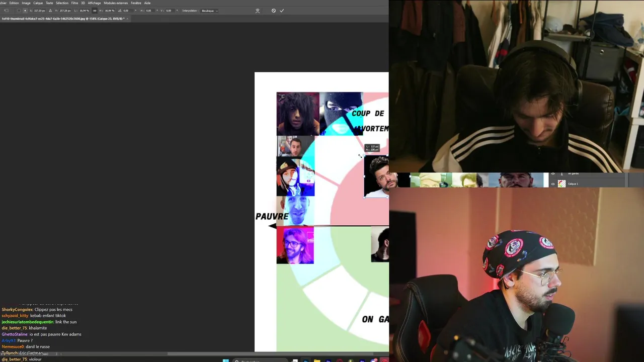The image size is (644, 362).
Task: Open the Aide menu
Action: 147,3
